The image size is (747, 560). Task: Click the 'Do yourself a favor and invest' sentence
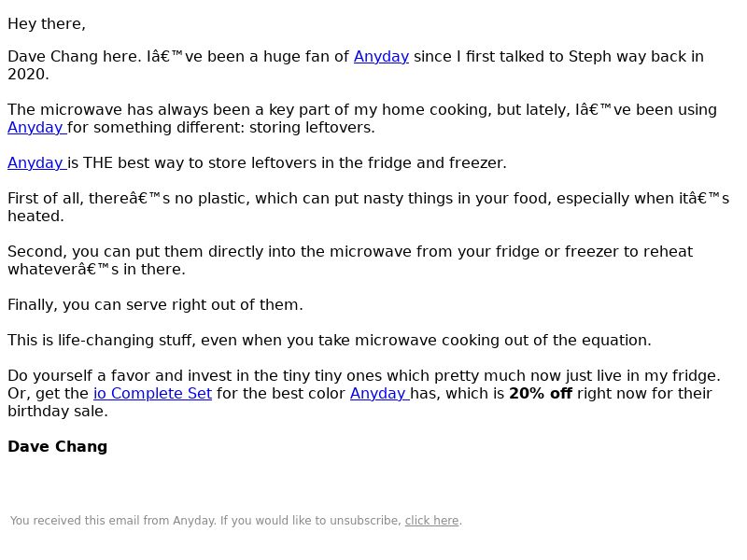(364, 376)
